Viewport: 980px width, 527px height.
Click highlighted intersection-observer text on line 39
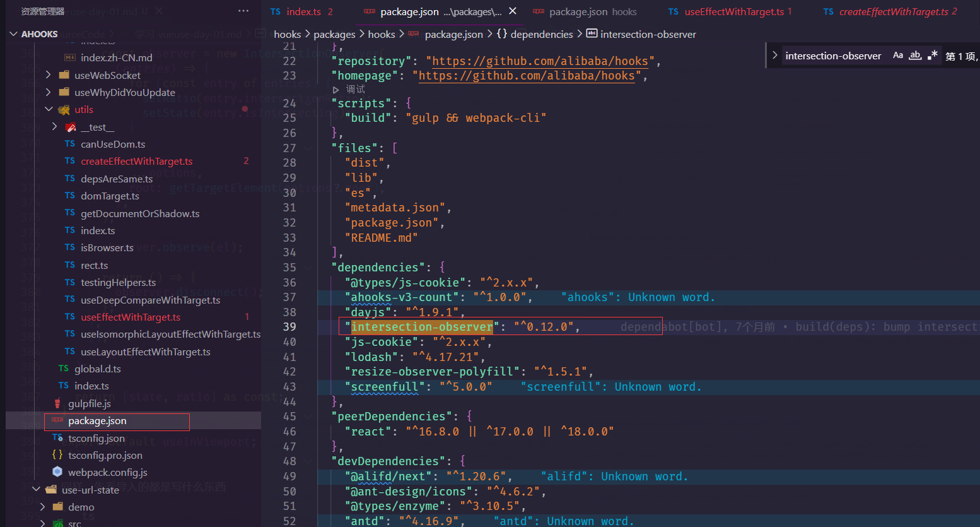point(422,327)
